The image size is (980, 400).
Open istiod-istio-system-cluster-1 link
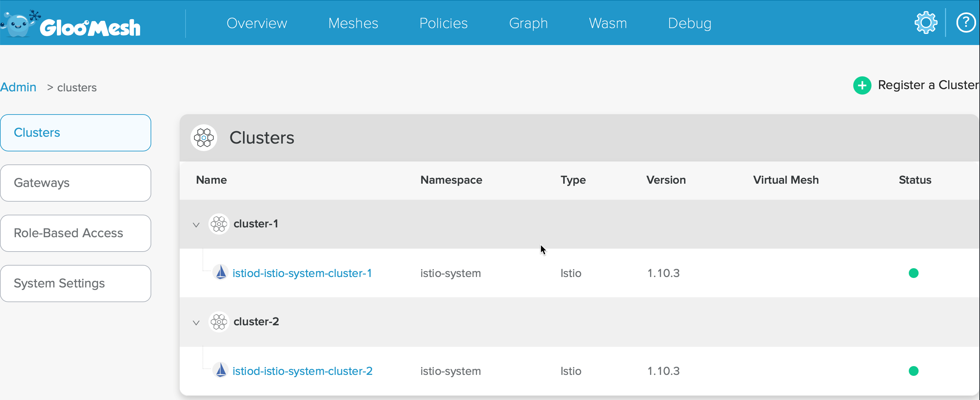(302, 273)
